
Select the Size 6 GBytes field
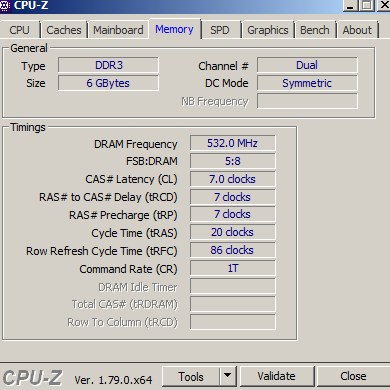pyautogui.click(x=109, y=83)
